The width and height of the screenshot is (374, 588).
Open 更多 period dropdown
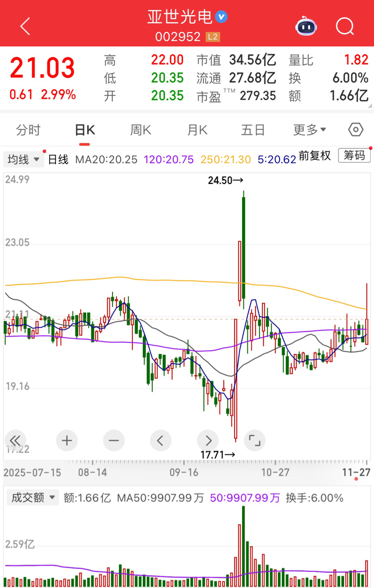point(310,130)
